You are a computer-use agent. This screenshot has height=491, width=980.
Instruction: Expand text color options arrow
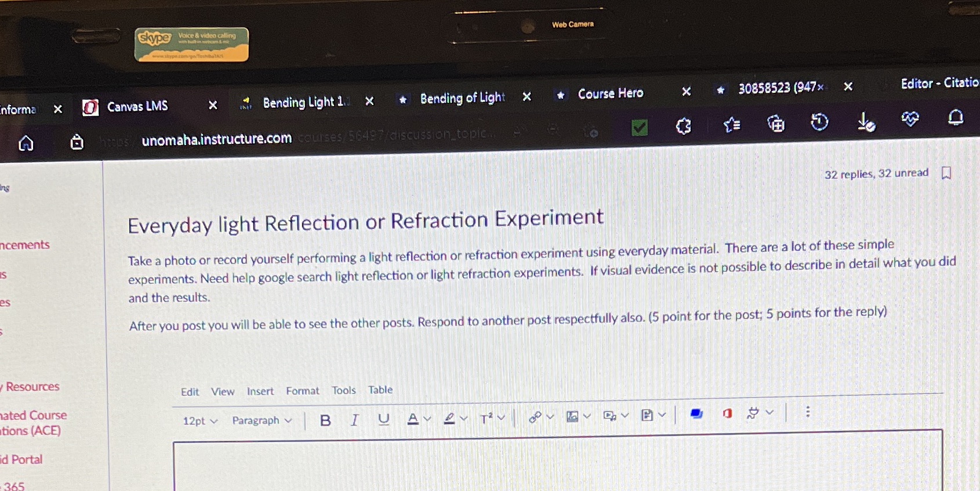pos(427,418)
